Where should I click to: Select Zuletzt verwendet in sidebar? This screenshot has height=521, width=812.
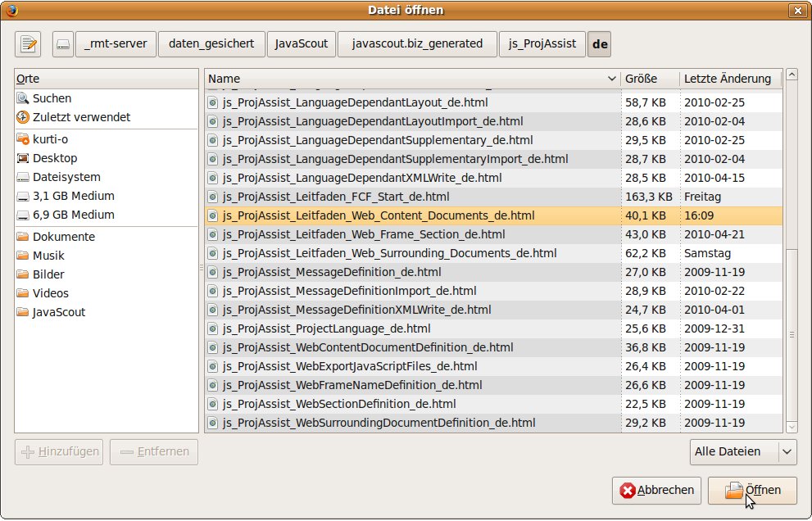click(x=80, y=117)
